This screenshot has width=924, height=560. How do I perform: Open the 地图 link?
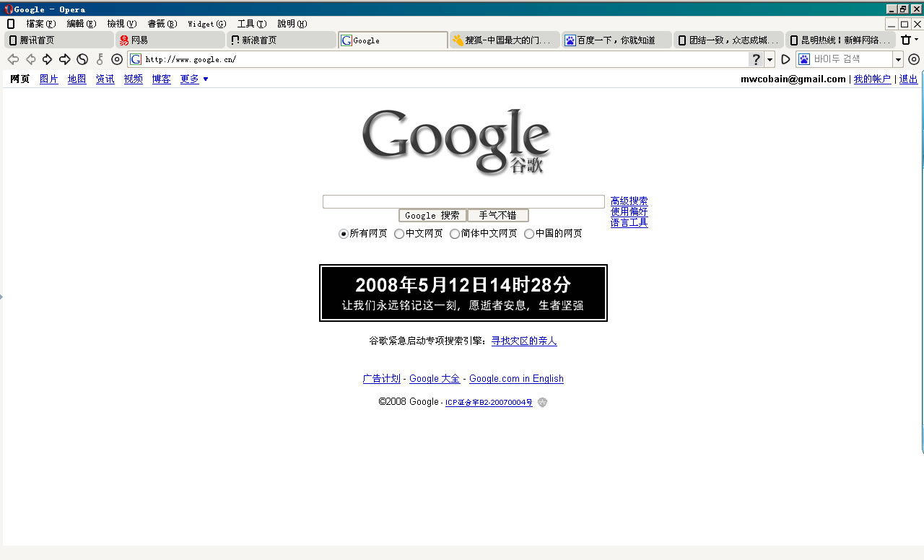coord(77,79)
